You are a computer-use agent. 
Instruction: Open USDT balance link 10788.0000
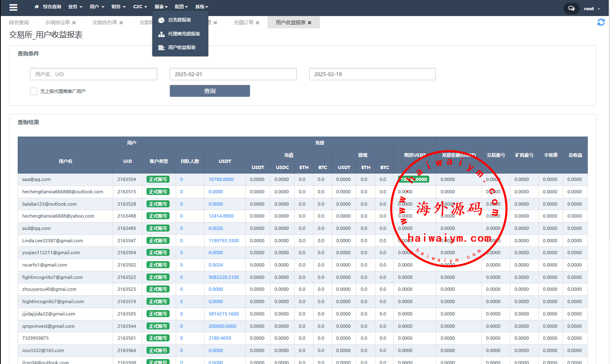221,179
